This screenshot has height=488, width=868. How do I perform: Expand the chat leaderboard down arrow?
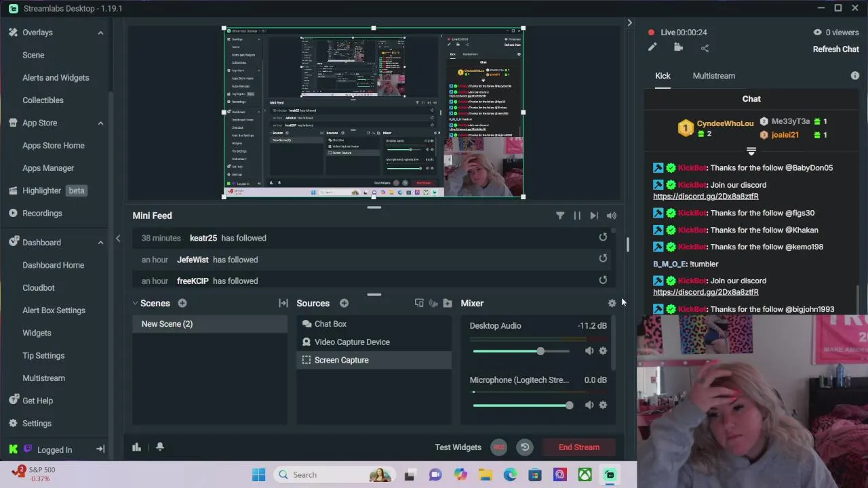(751, 151)
